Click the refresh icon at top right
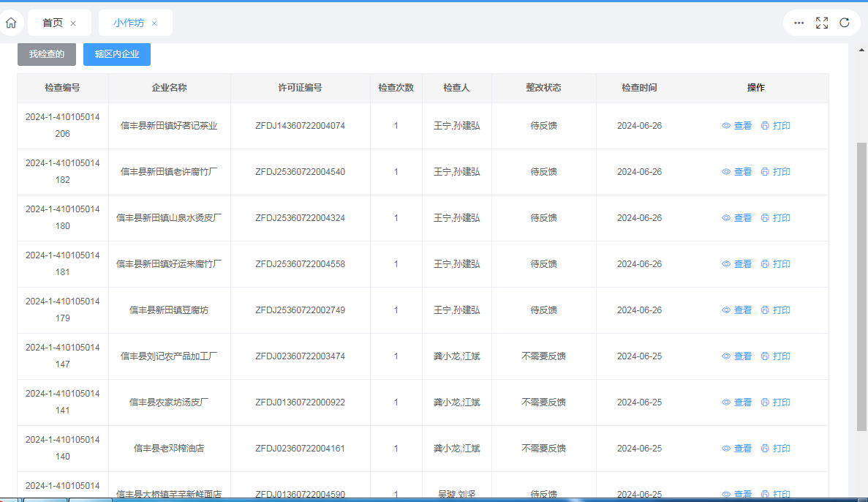The height and width of the screenshot is (502, 868). coord(845,23)
